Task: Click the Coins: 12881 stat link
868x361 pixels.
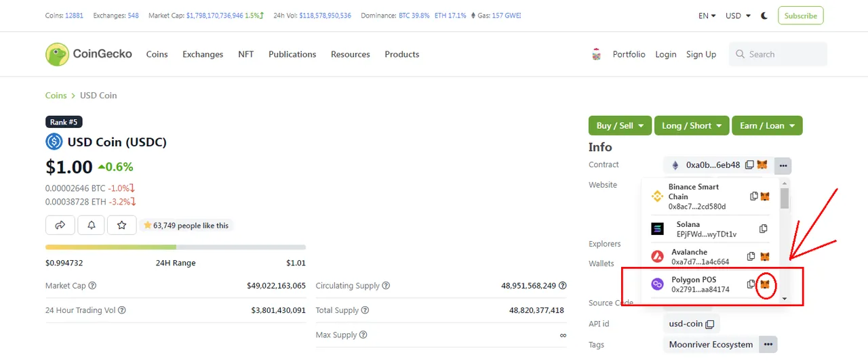Action: click(x=64, y=16)
